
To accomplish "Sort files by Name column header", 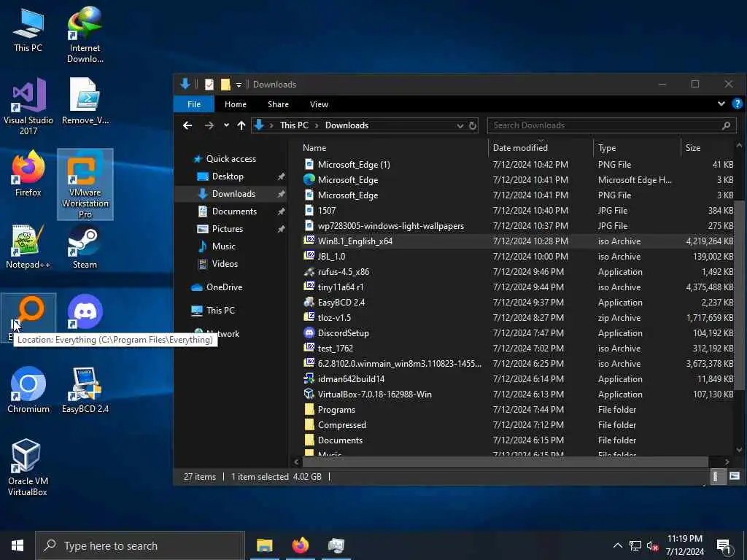I will pyautogui.click(x=394, y=147).
